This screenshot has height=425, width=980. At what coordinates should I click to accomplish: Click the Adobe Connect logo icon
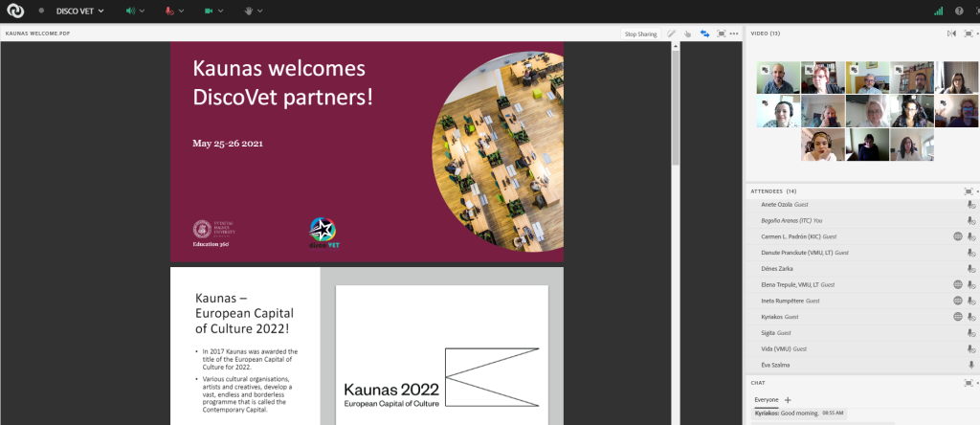tap(13, 11)
